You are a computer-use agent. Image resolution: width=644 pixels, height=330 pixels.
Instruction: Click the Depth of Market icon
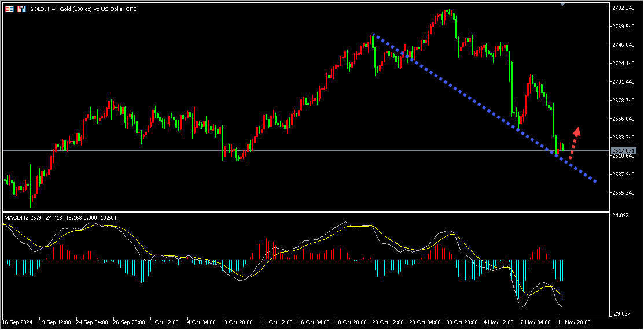[x=21, y=9]
